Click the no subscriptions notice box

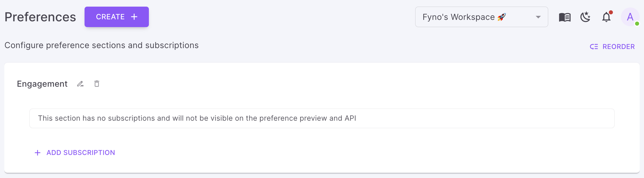click(322, 118)
